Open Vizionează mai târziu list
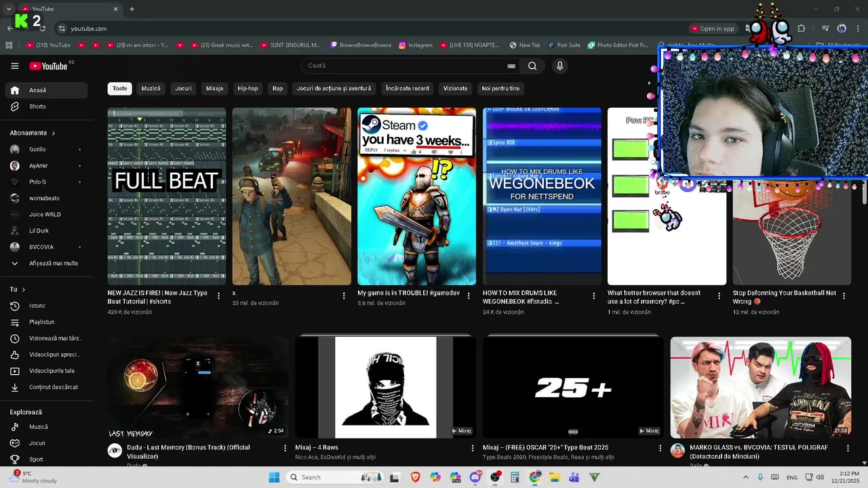The height and width of the screenshot is (488, 868). (x=46, y=338)
